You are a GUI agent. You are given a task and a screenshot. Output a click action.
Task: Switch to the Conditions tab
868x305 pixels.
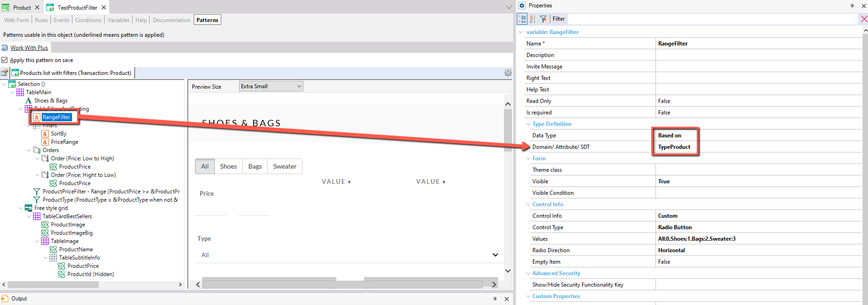tap(88, 20)
